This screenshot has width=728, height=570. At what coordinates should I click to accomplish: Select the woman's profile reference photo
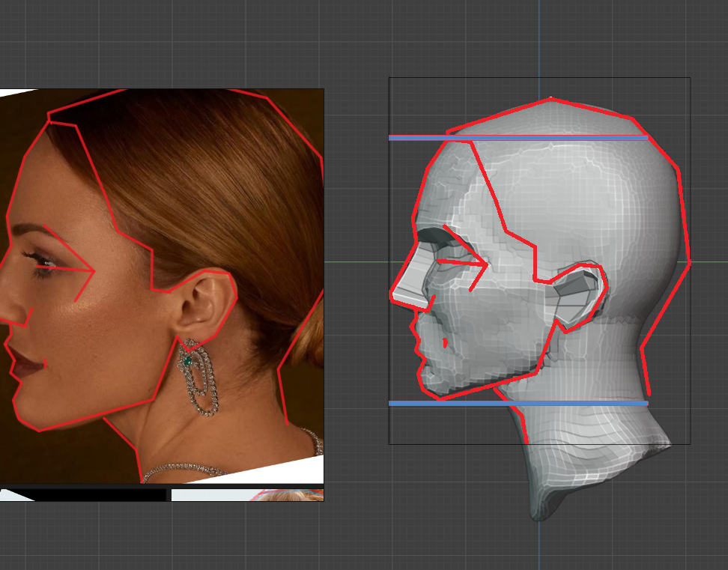[x=162, y=286]
